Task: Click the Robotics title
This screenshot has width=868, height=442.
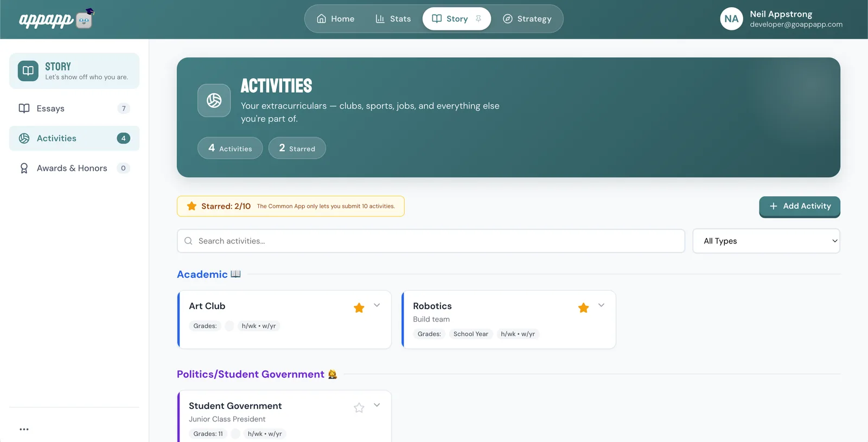Action: pyautogui.click(x=432, y=306)
